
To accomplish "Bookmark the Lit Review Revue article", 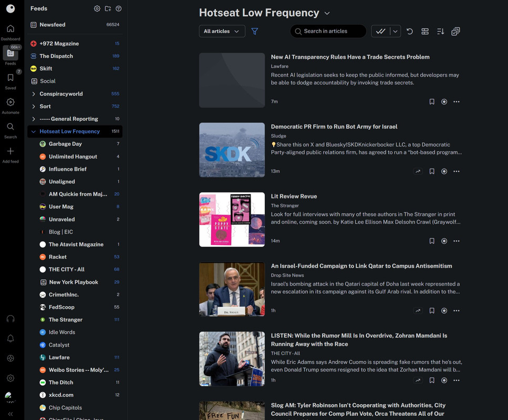I will 432,241.
